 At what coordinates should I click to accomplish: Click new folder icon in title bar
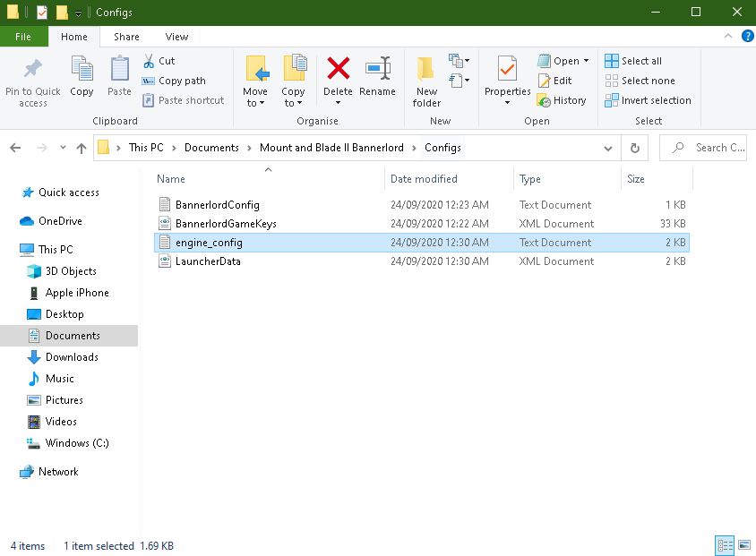pyautogui.click(x=62, y=12)
